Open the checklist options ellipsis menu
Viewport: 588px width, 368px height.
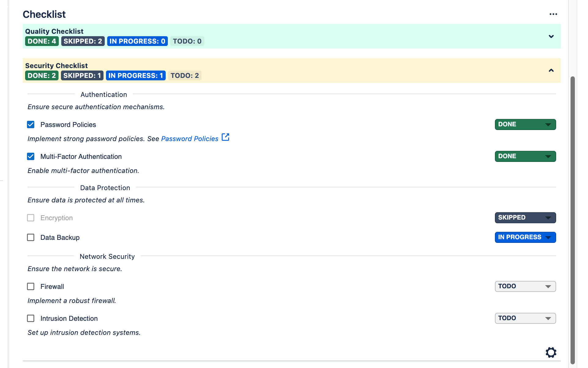point(553,14)
